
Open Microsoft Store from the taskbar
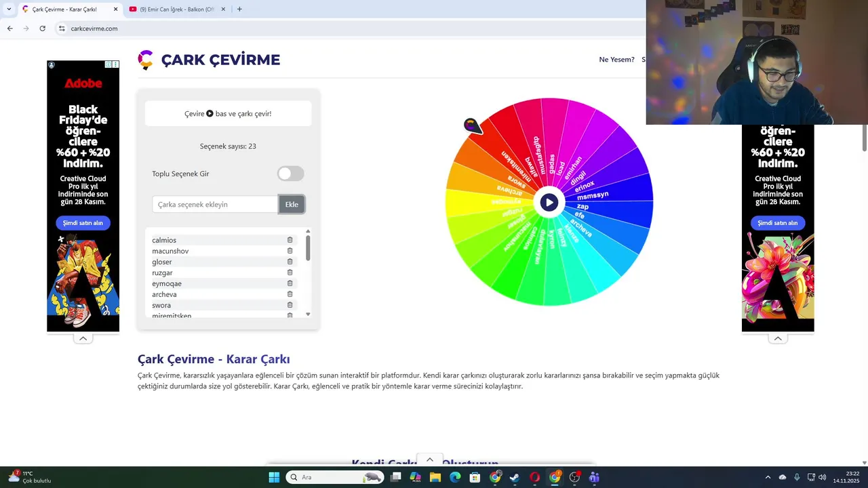click(x=475, y=477)
